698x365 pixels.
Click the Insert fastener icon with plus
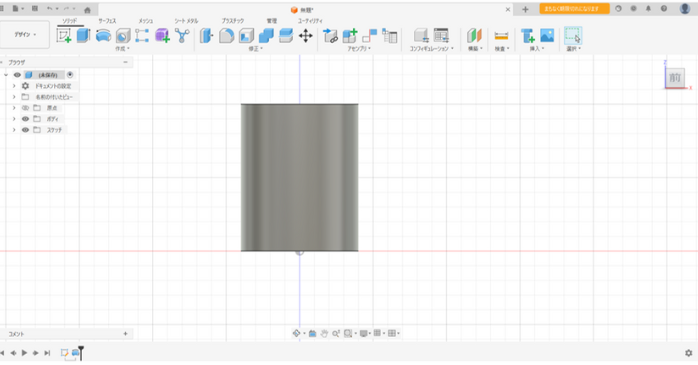coord(528,36)
